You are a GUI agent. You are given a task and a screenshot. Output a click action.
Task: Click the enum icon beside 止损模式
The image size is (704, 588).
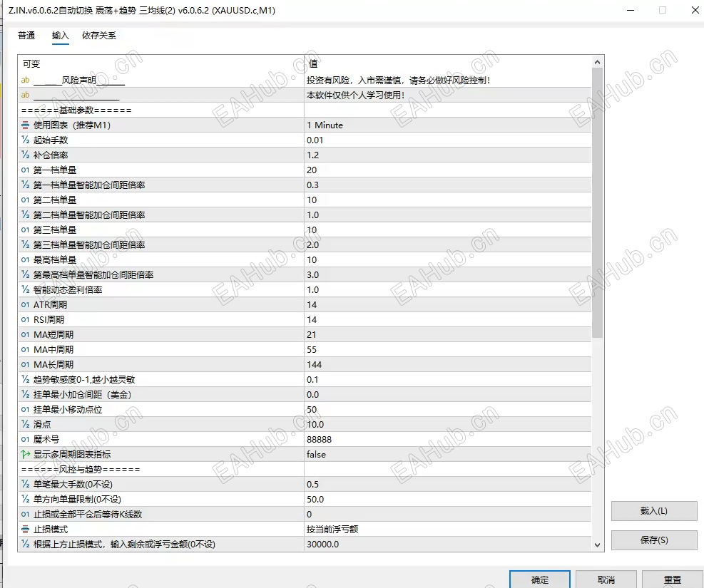pyautogui.click(x=25, y=530)
